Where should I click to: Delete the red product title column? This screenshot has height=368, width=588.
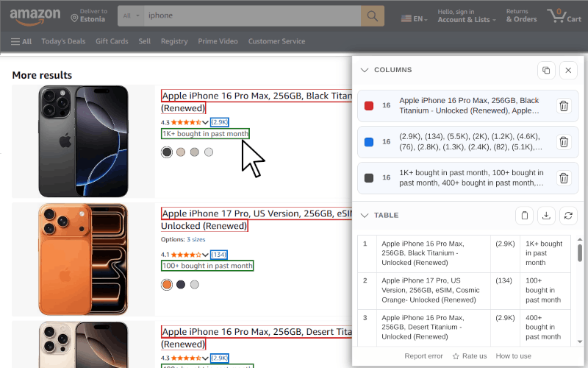pos(564,106)
